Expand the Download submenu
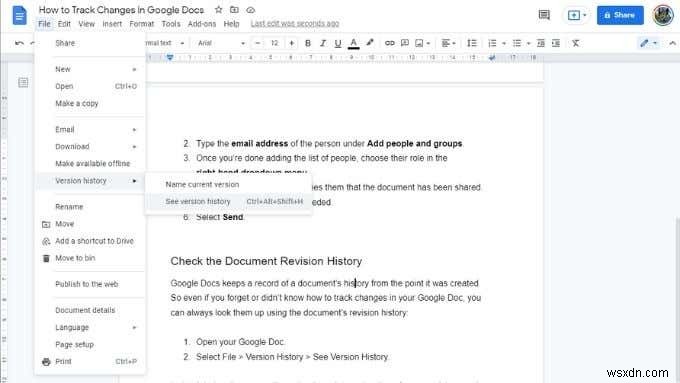 (x=90, y=147)
